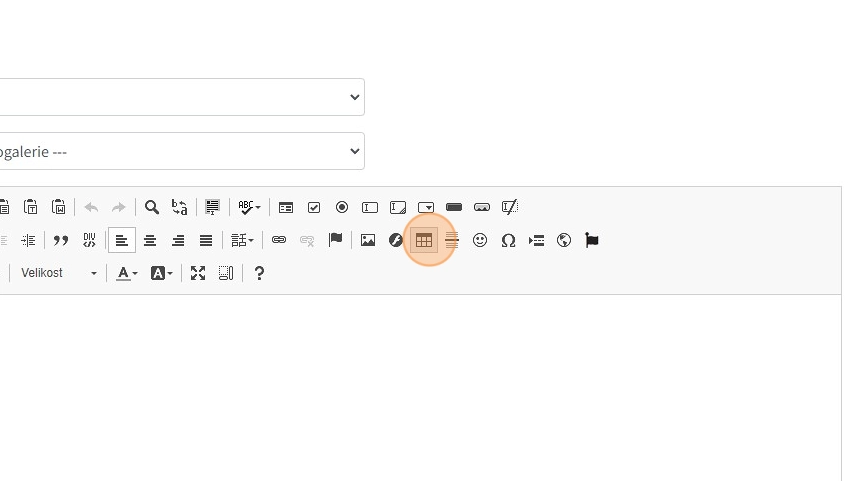The image size is (860, 481).
Task: Click the Insert Smiley icon
Action: [480, 240]
